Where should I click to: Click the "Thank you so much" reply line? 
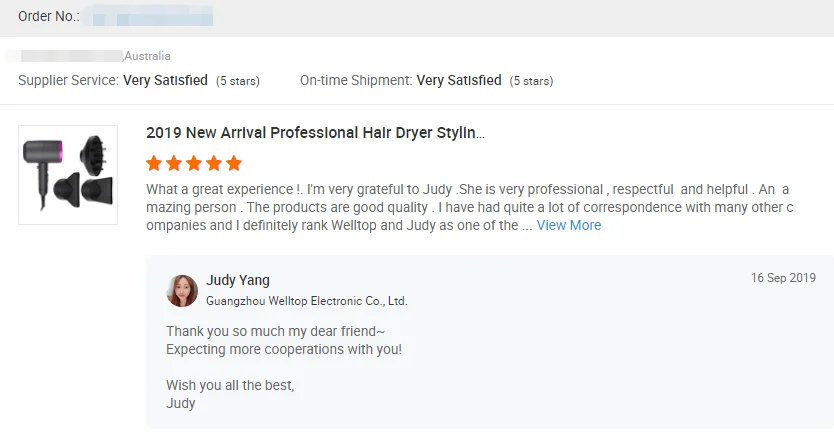[x=275, y=331]
